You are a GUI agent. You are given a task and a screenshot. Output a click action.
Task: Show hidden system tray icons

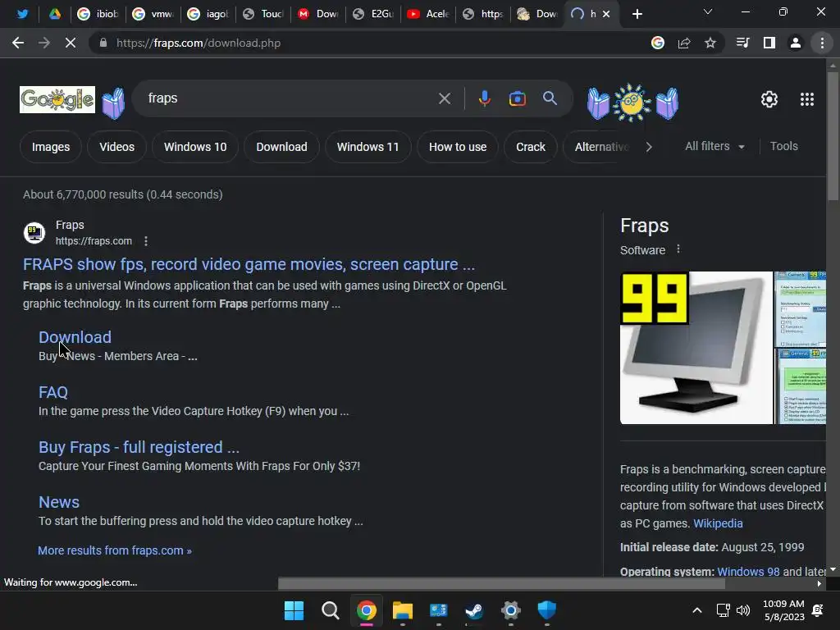697,610
